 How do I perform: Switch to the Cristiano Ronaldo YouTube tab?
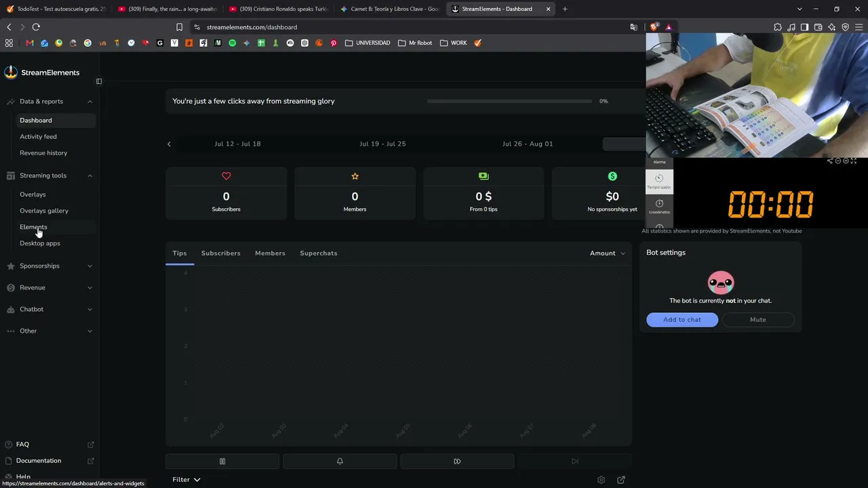(279, 9)
